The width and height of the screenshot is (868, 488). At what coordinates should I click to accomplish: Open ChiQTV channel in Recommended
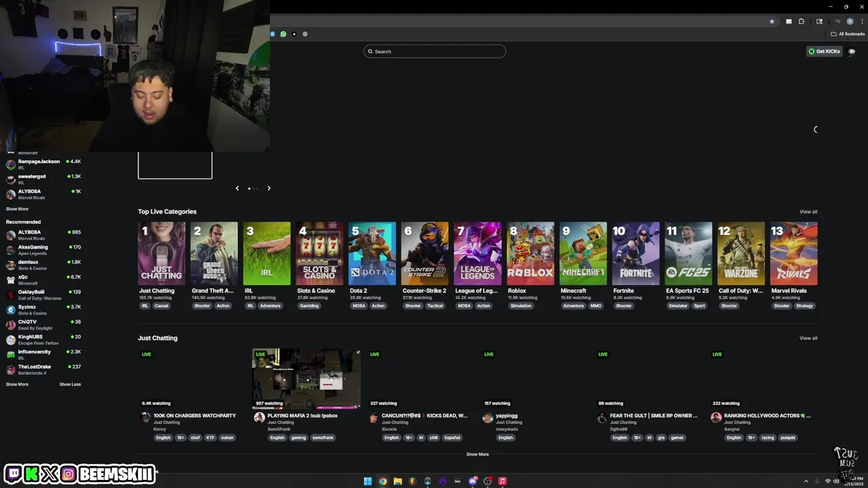pos(43,325)
